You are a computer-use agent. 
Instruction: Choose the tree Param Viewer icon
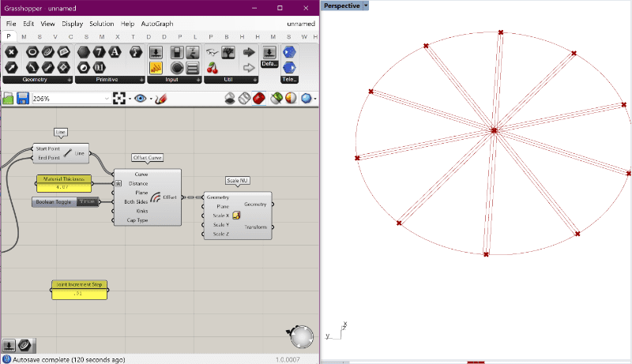[x=228, y=52]
